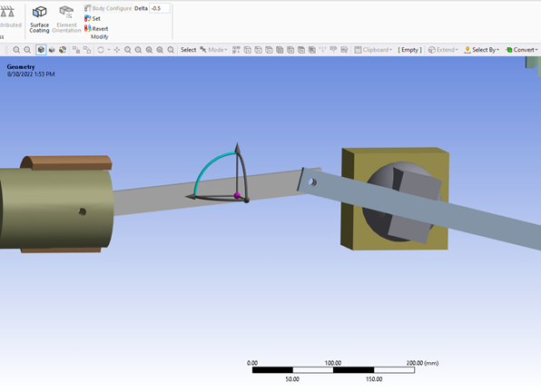The height and width of the screenshot is (392, 541).
Task: Click the second preference boxes icon
Action: click(x=87, y=50)
